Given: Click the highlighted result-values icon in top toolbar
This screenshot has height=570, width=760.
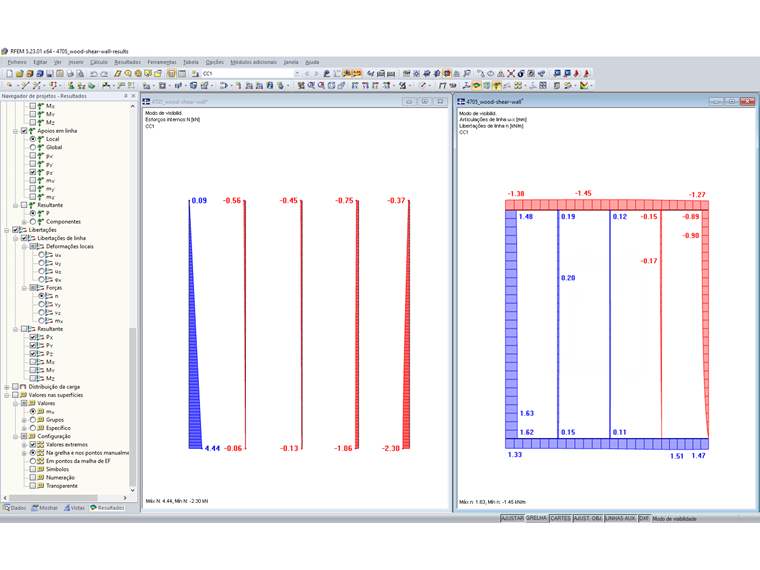Looking at the screenshot, I should pos(357,73).
